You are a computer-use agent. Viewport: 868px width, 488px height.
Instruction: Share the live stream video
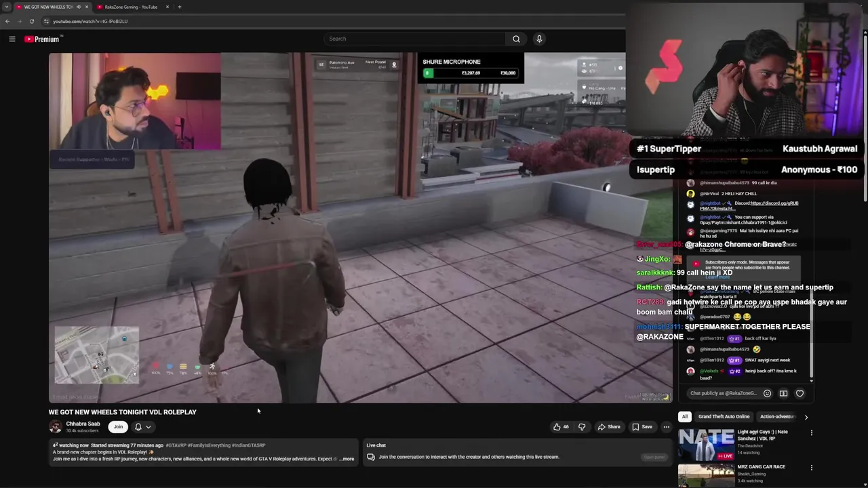pyautogui.click(x=609, y=427)
